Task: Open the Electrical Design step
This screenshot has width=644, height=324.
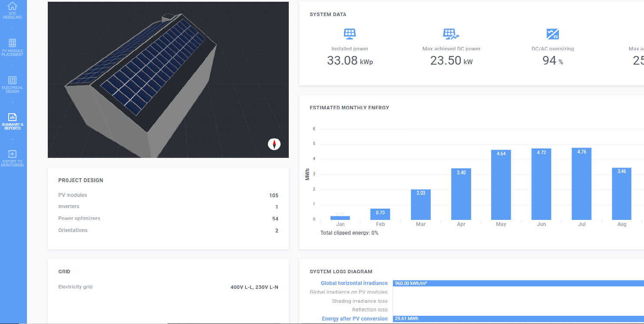Action: point(13,81)
